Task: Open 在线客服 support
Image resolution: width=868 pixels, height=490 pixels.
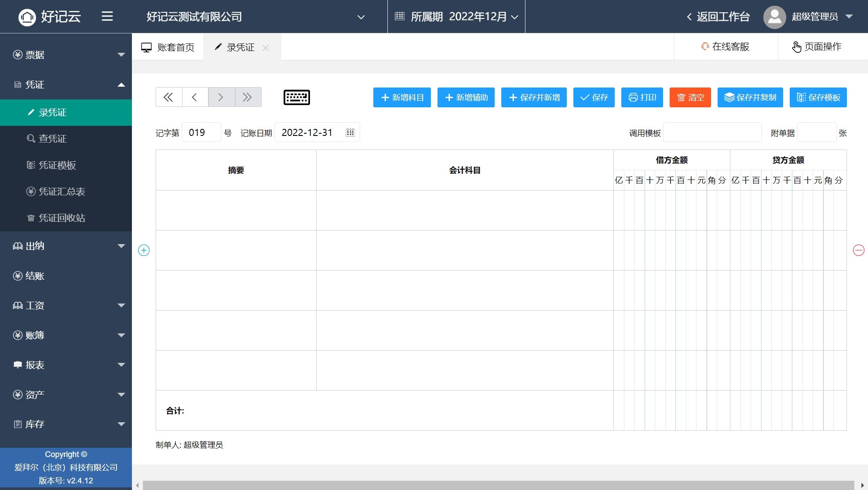Action: pos(725,47)
